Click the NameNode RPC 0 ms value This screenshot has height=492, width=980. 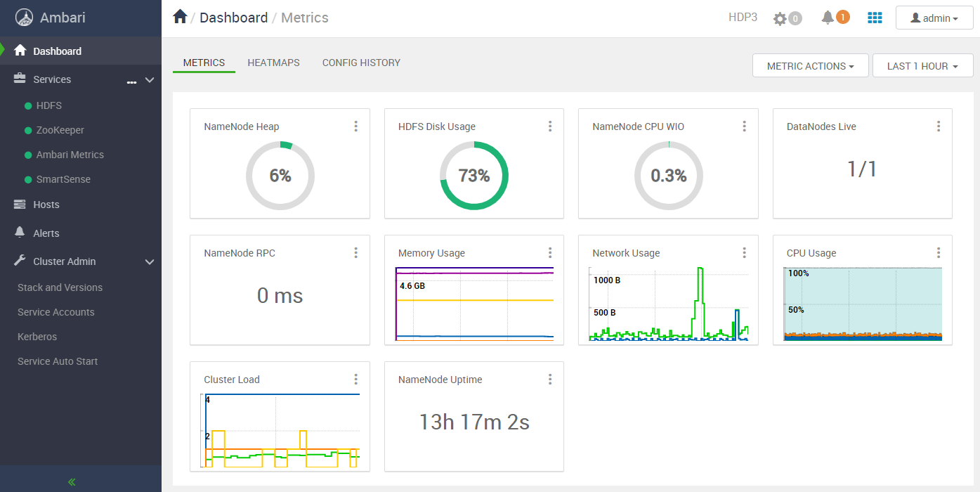[x=280, y=296]
